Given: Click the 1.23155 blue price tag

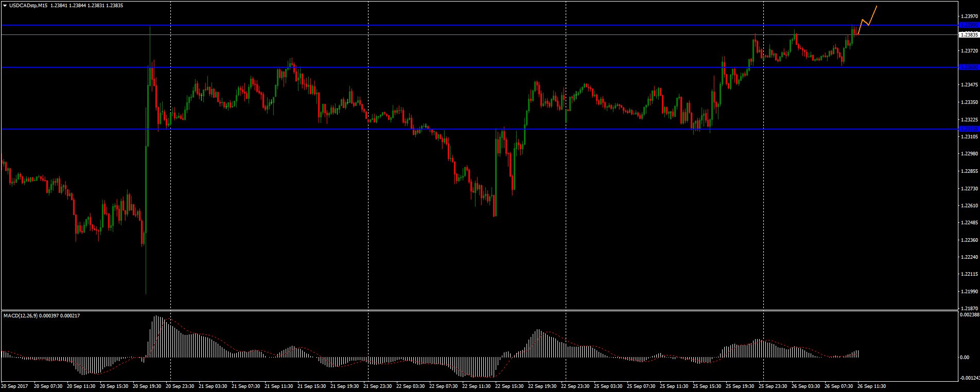Looking at the screenshot, I should point(969,129).
